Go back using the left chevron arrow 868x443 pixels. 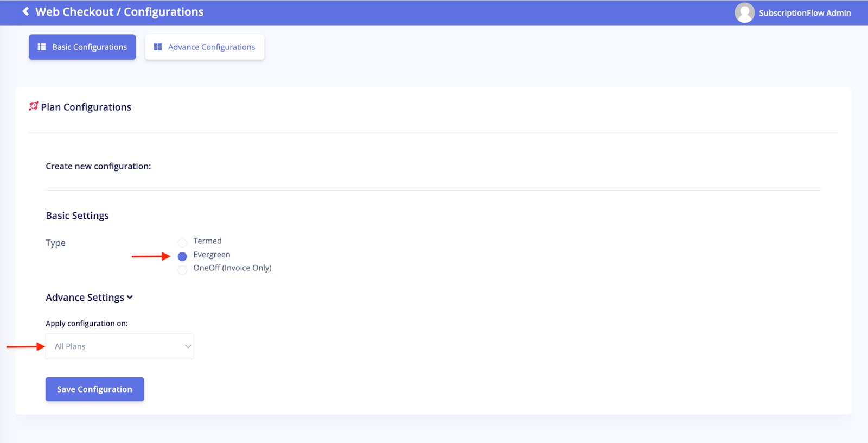[x=25, y=11]
